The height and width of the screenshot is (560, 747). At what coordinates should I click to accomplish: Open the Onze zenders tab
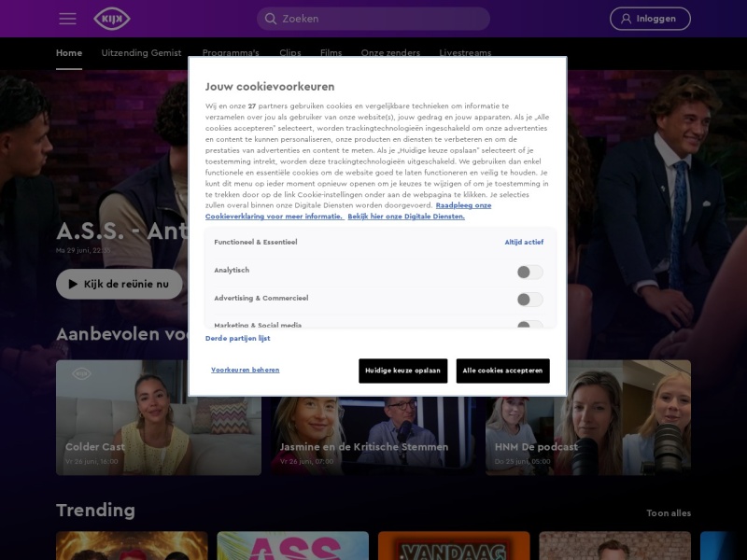click(x=390, y=52)
